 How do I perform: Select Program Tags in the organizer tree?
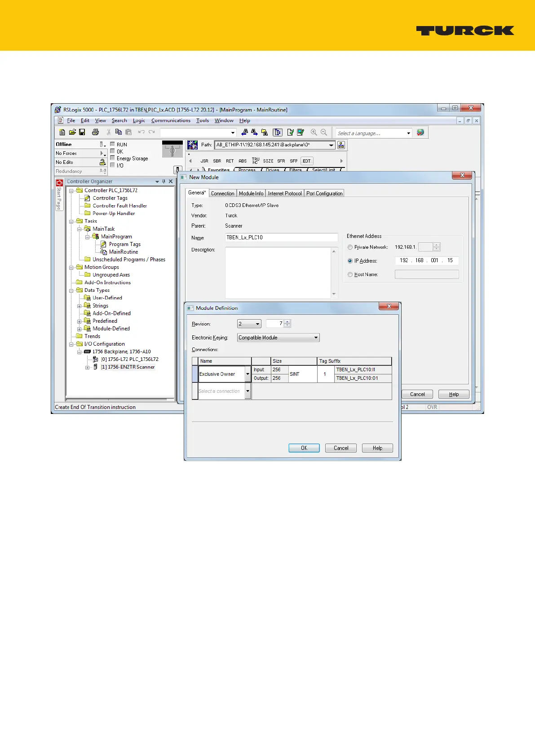tap(125, 244)
